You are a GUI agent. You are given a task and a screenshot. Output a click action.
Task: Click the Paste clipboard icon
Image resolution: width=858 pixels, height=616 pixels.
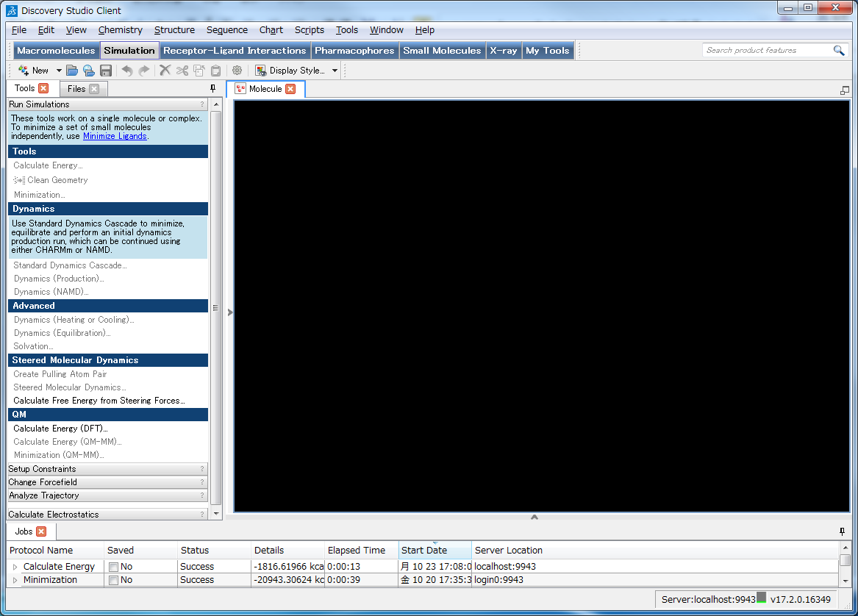click(215, 71)
